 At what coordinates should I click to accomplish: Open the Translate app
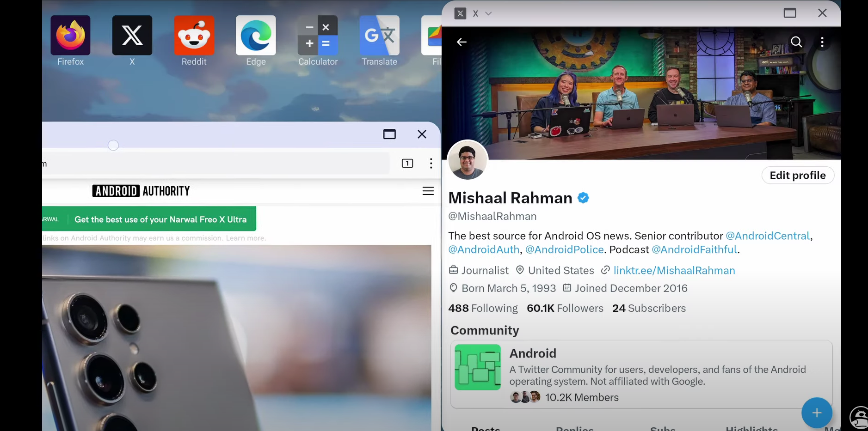tap(380, 36)
